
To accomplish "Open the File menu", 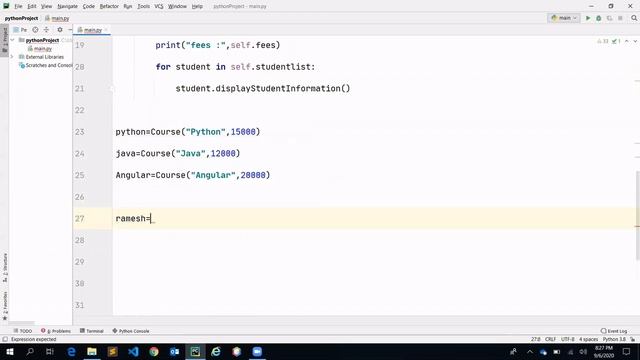I will tap(18, 7).
